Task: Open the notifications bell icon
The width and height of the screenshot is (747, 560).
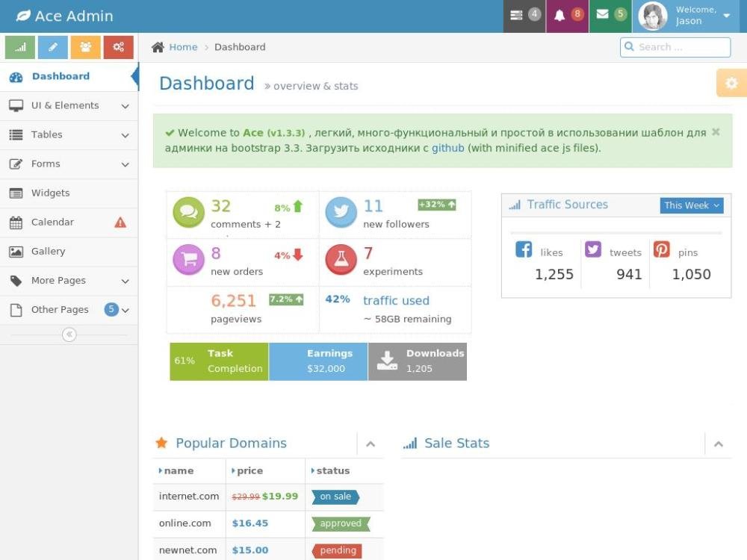Action: tap(567, 16)
